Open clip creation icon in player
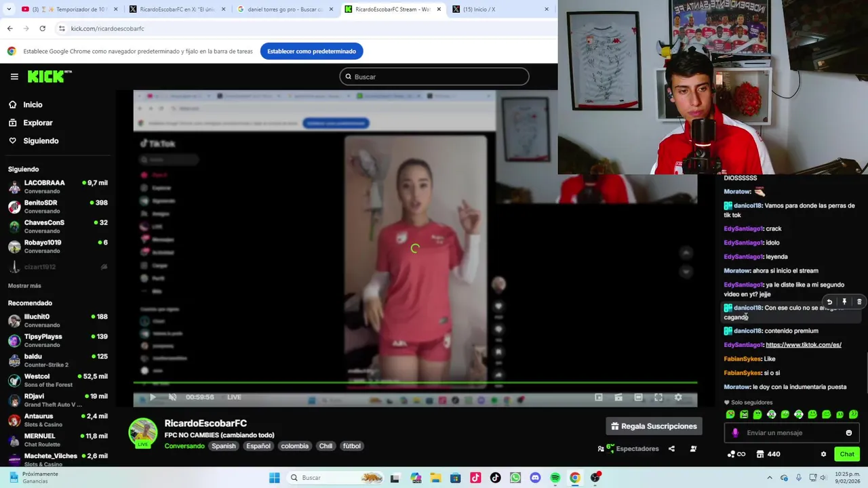Screen dimensions: 868x488 (x=618, y=397)
